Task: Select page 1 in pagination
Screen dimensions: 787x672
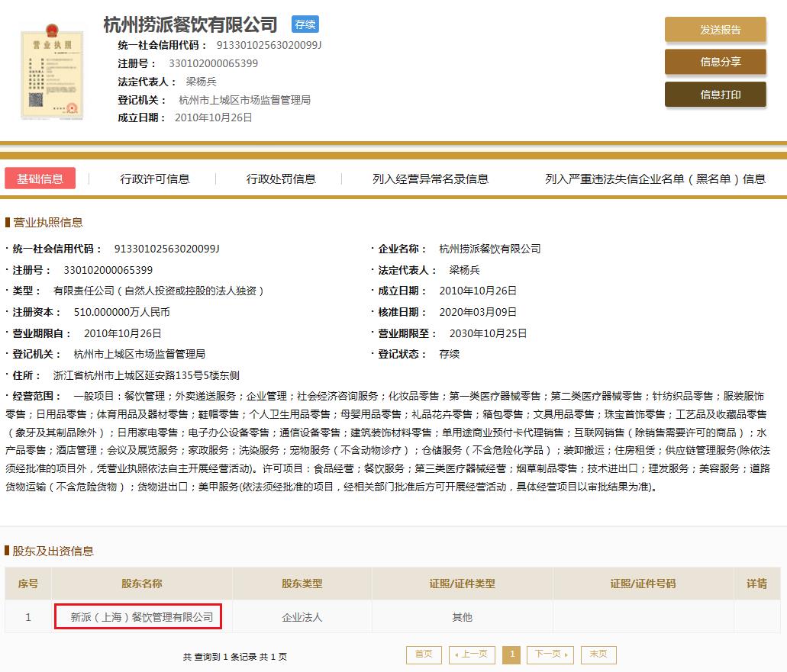Action: (511, 654)
